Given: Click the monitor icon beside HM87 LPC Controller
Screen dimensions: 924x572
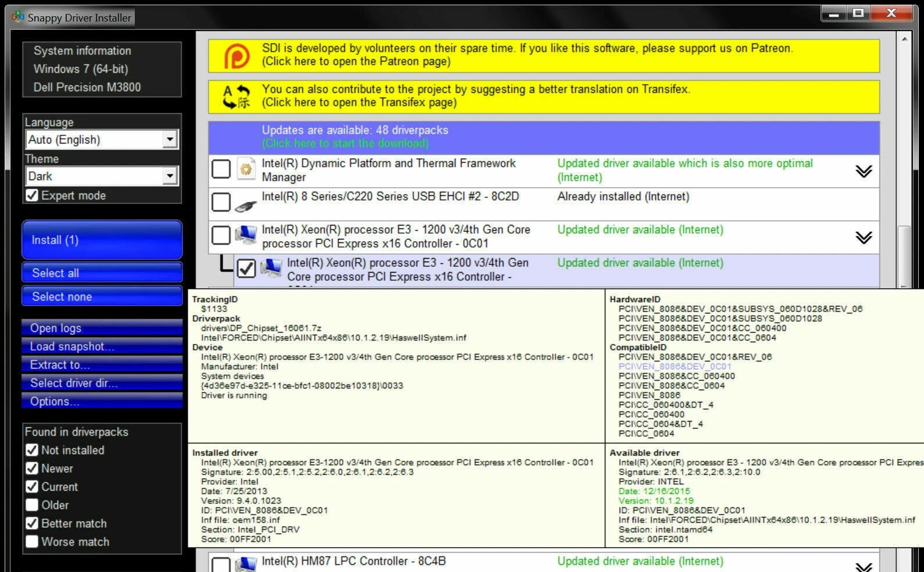Looking at the screenshot, I should click(x=246, y=564).
